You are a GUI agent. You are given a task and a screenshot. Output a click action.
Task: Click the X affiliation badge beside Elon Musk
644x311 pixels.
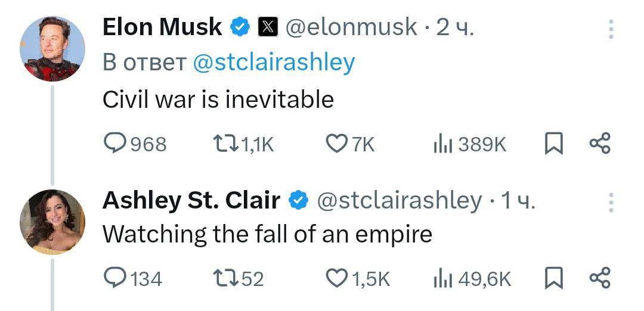point(267,27)
